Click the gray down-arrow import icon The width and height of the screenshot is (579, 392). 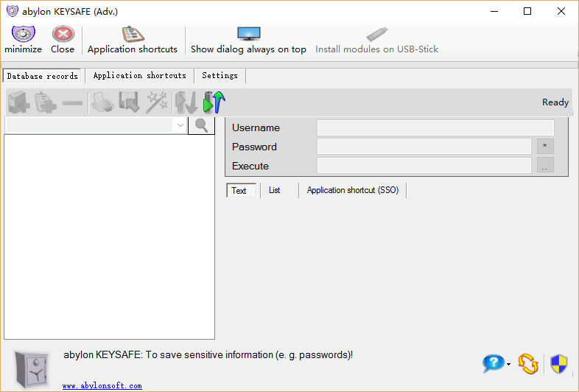click(186, 102)
